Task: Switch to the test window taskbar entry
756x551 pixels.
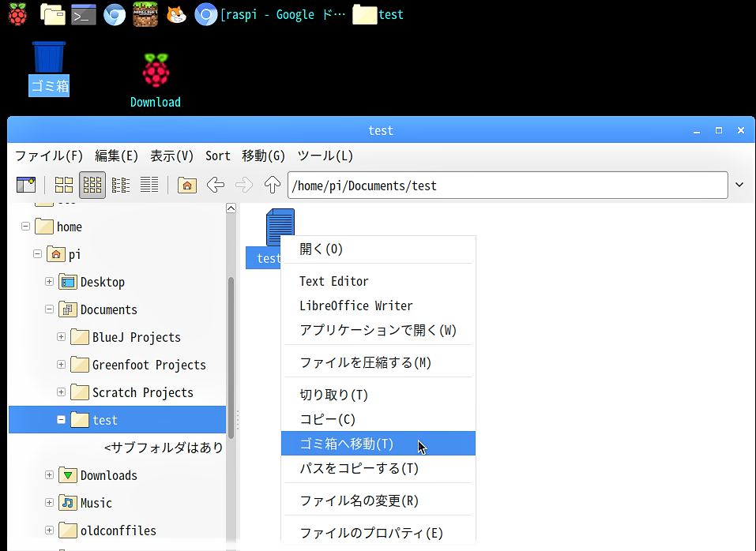Action: pyautogui.click(x=378, y=14)
